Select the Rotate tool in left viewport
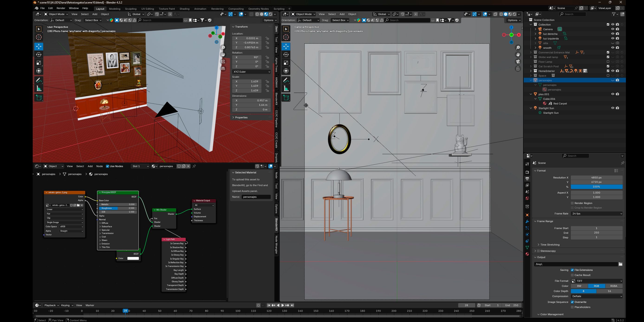Image resolution: width=644 pixels, height=322 pixels. coord(39,55)
